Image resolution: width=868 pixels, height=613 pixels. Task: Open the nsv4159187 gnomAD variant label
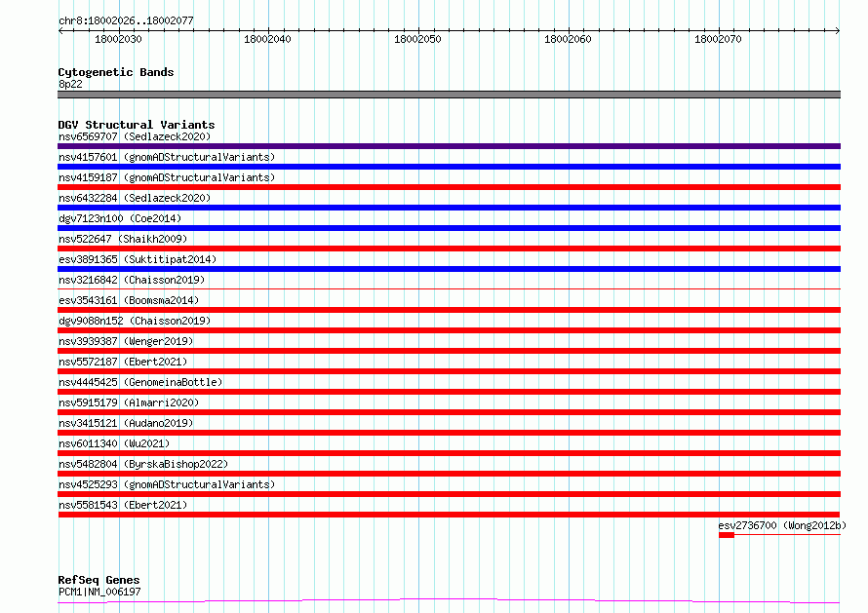point(167,177)
